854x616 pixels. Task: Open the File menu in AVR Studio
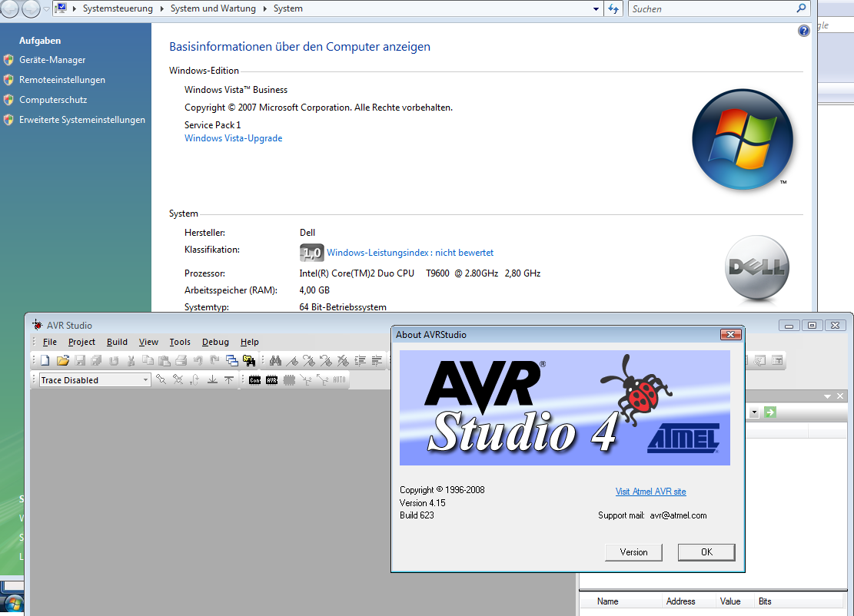click(x=49, y=342)
